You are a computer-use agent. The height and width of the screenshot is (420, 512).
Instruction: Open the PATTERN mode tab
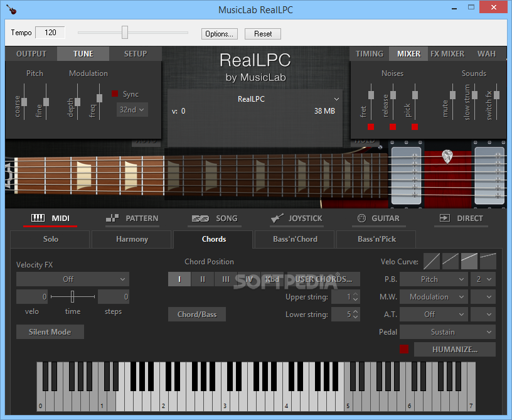click(132, 218)
